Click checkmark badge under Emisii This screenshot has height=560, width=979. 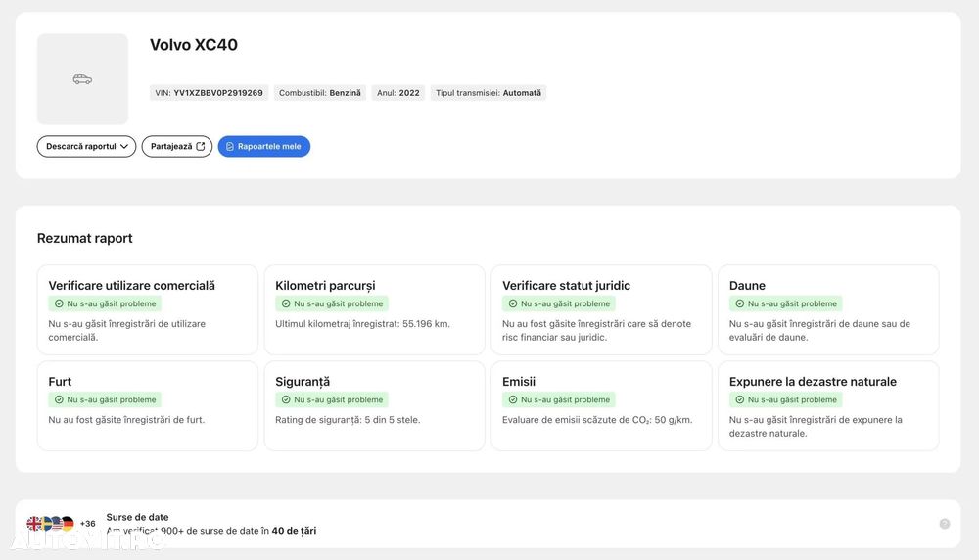pos(559,399)
